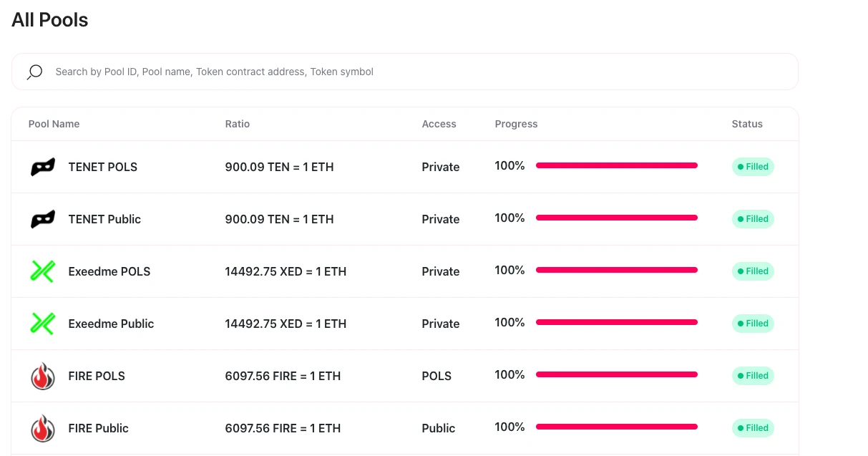Click Filled badge in FIRE Public row

(x=753, y=428)
